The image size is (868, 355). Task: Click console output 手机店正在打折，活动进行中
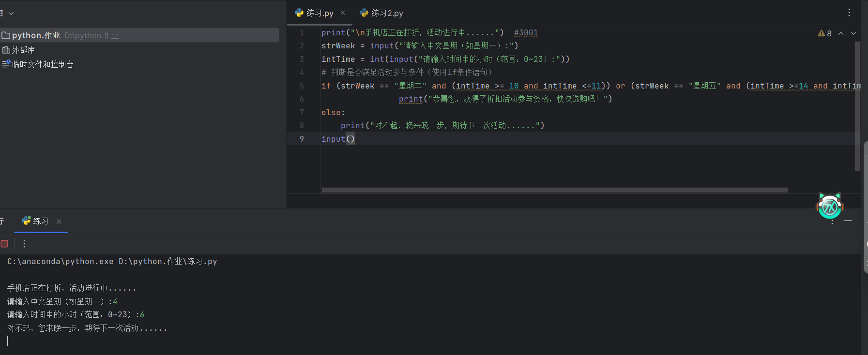(x=72, y=288)
